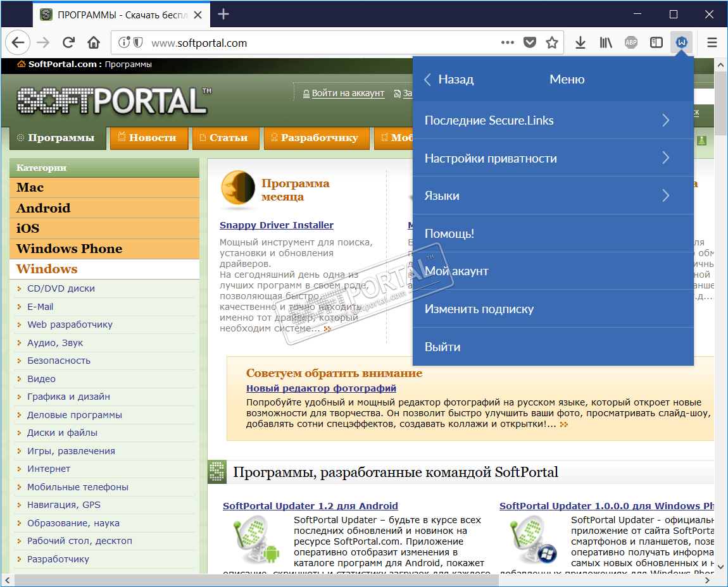The image size is (728, 587).
Task: Select the iOS category
Action: 104,228
